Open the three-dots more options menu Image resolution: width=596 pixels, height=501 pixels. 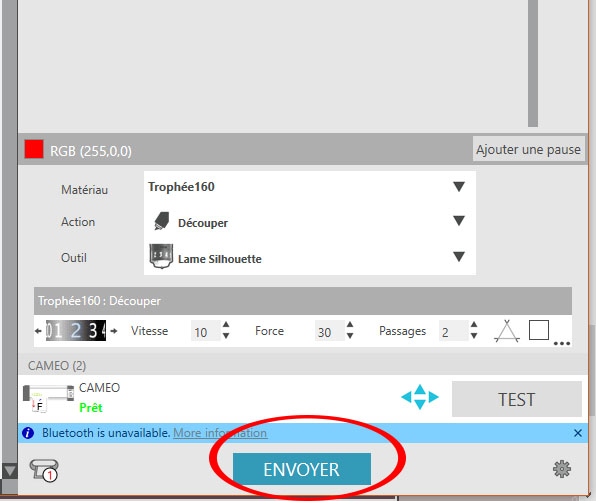(562, 343)
